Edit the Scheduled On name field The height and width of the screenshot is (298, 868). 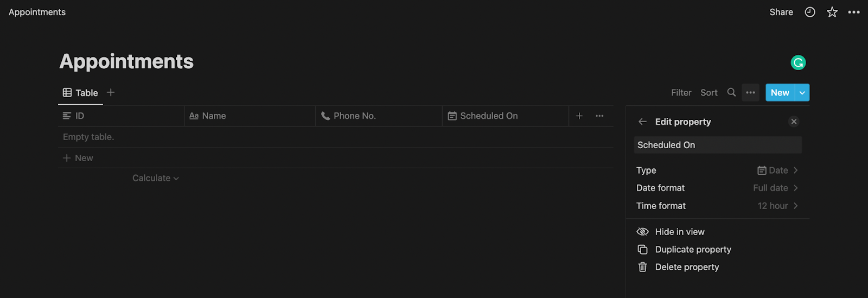click(718, 145)
